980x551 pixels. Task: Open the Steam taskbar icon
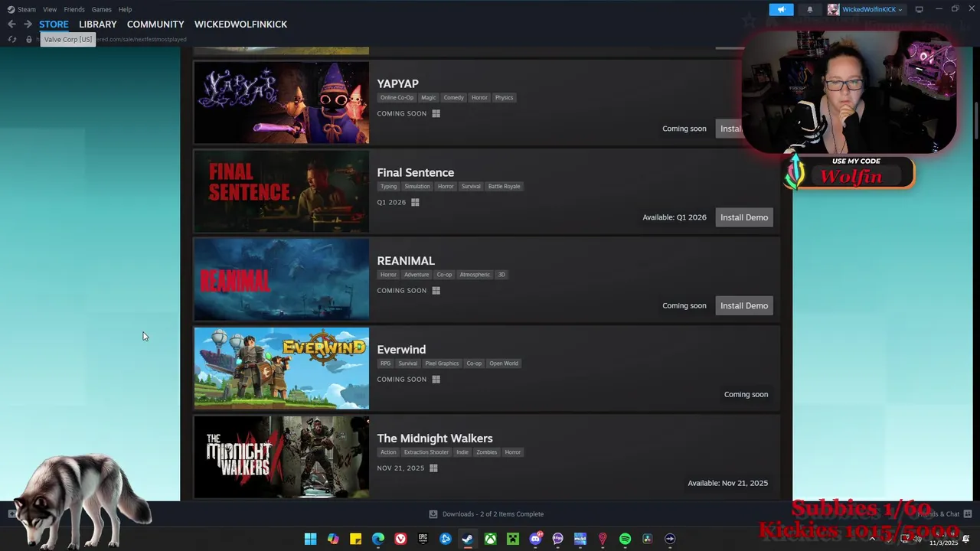468,539
